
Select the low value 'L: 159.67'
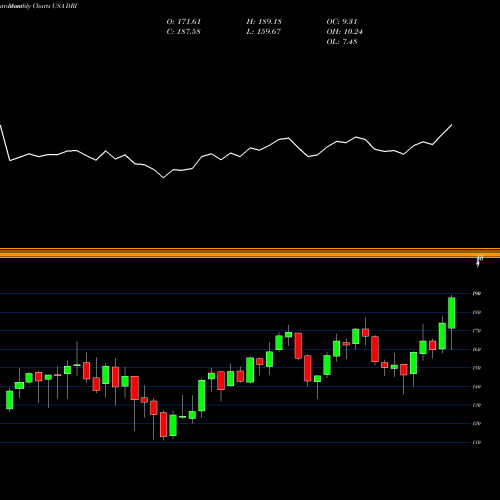[264, 32]
